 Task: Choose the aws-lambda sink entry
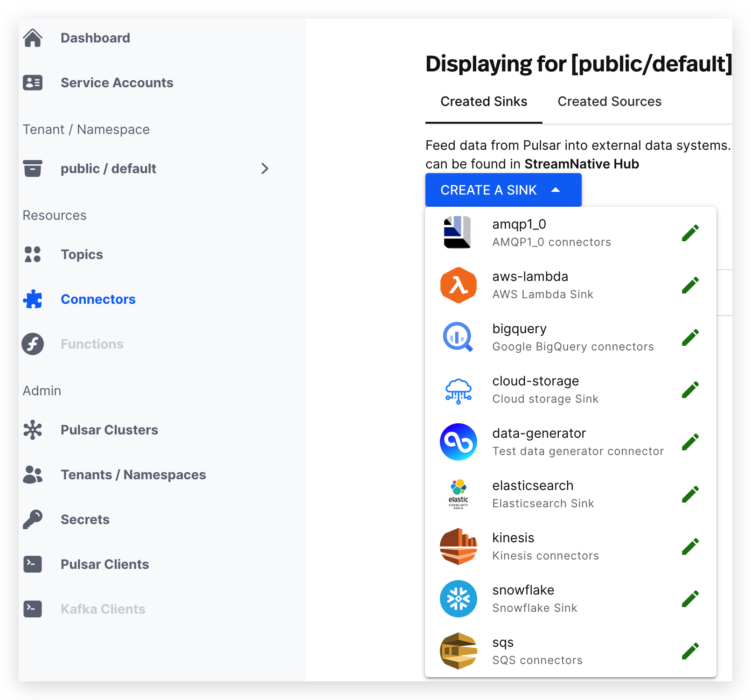[570, 285]
